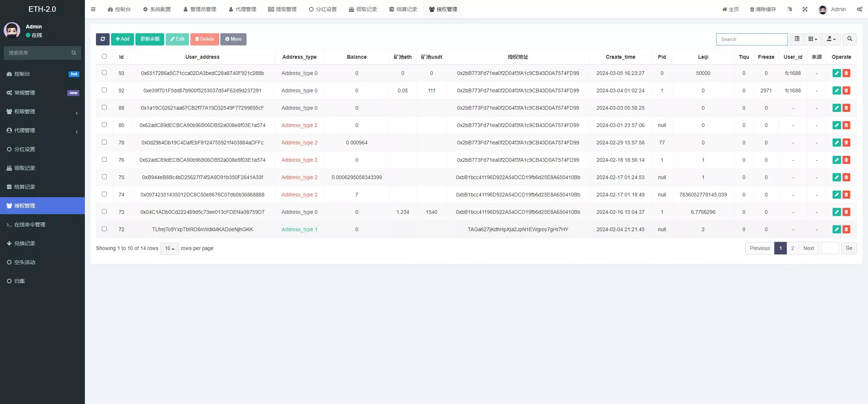
Task: Click the Add button
Action: (122, 39)
